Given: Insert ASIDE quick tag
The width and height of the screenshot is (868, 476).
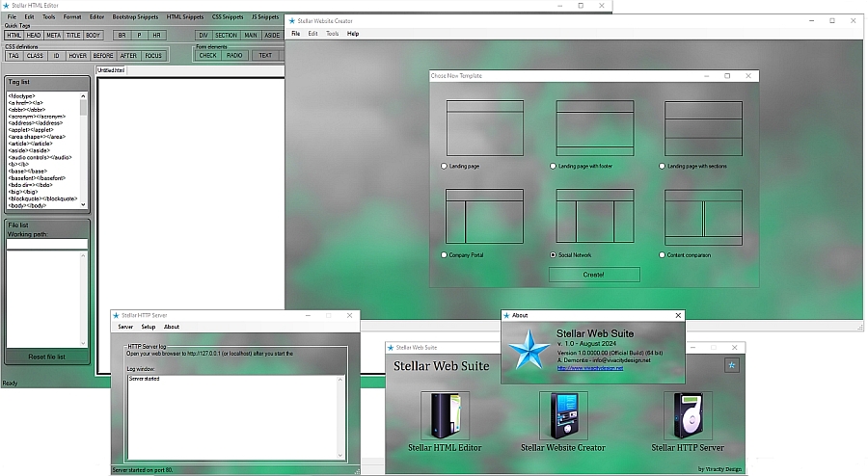Looking at the screenshot, I should (272, 36).
